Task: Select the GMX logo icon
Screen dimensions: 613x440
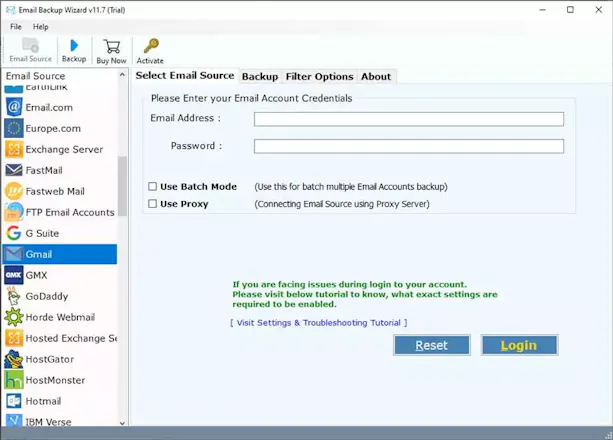Action: [14, 275]
